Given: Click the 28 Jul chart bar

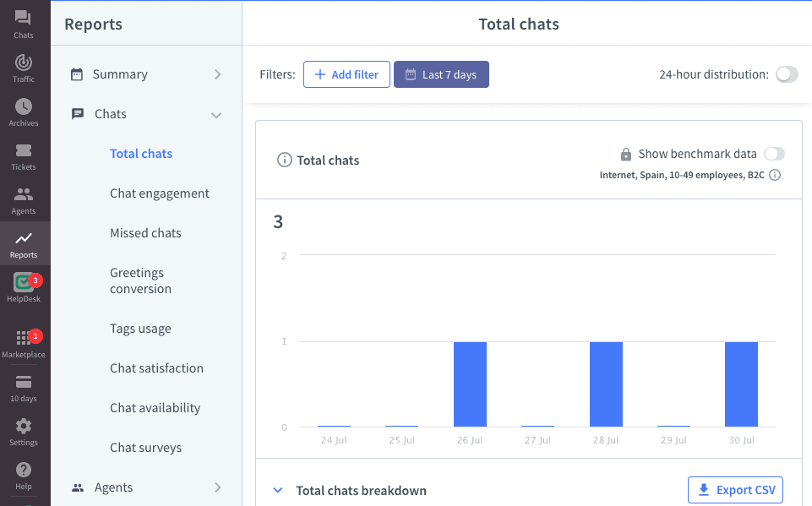Looking at the screenshot, I should click(x=606, y=384).
